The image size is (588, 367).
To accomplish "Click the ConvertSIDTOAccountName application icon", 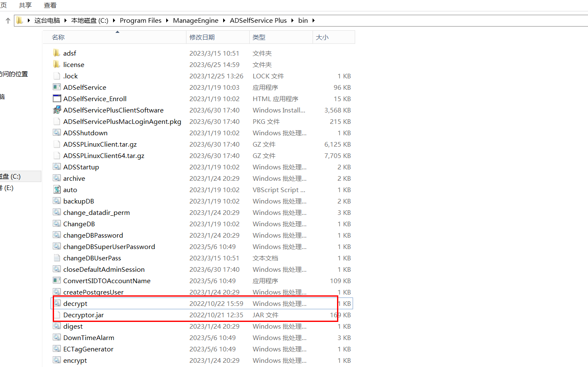I will [57, 280].
